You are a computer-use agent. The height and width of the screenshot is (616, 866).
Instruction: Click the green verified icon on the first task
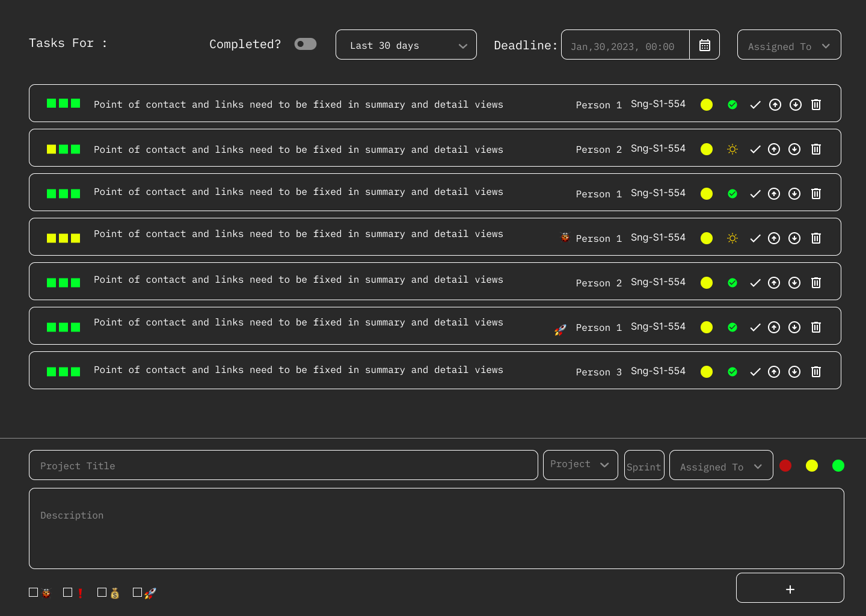tap(732, 104)
